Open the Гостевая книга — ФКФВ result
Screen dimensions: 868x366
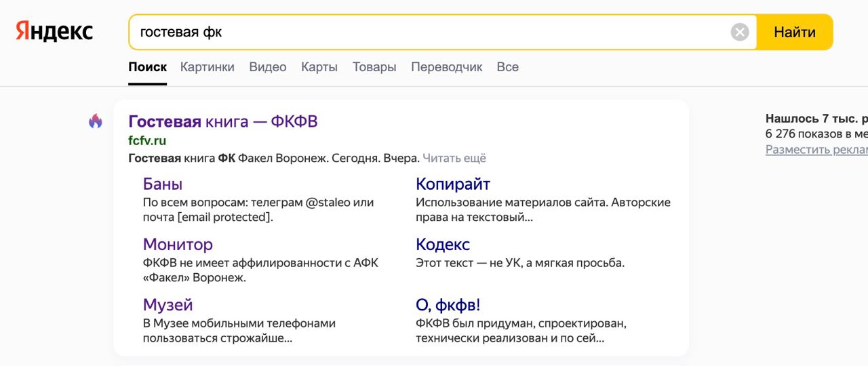222,121
